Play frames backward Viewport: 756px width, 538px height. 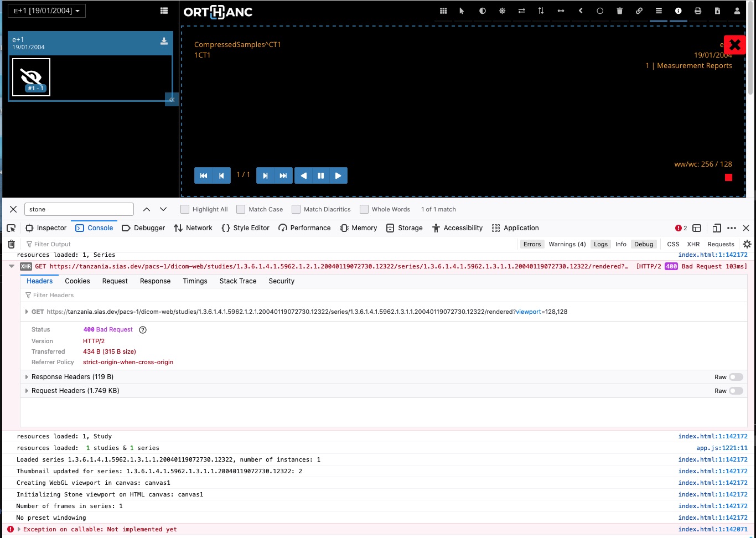(x=303, y=175)
